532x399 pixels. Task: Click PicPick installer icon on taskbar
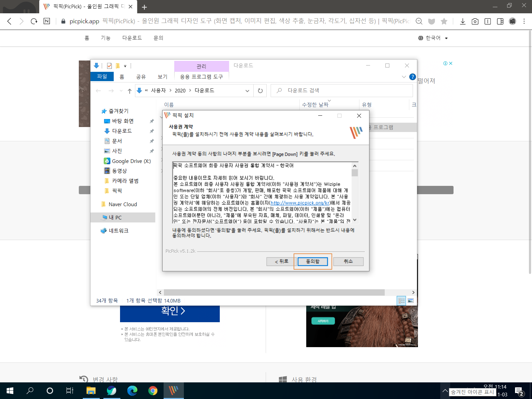point(174,391)
